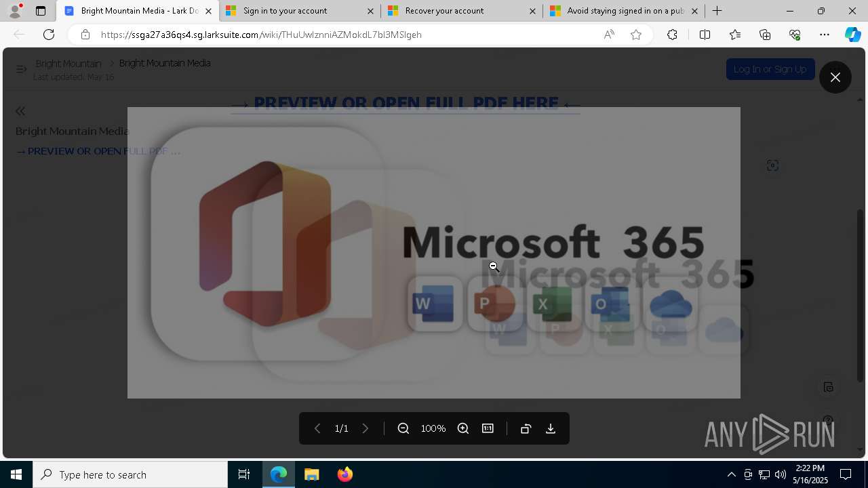
Task: Show hidden system tray icons
Action: coord(731,474)
